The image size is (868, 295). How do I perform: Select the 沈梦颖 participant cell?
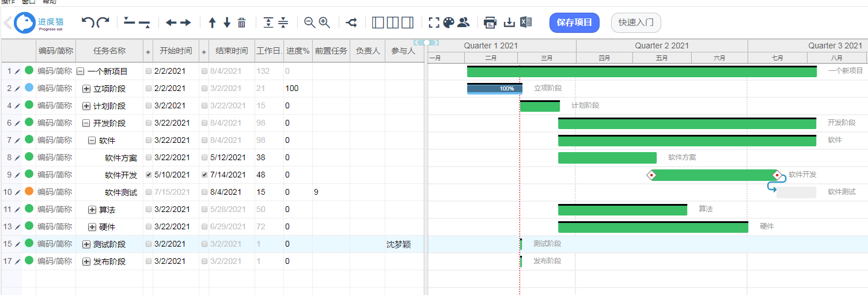[x=405, y=244]
